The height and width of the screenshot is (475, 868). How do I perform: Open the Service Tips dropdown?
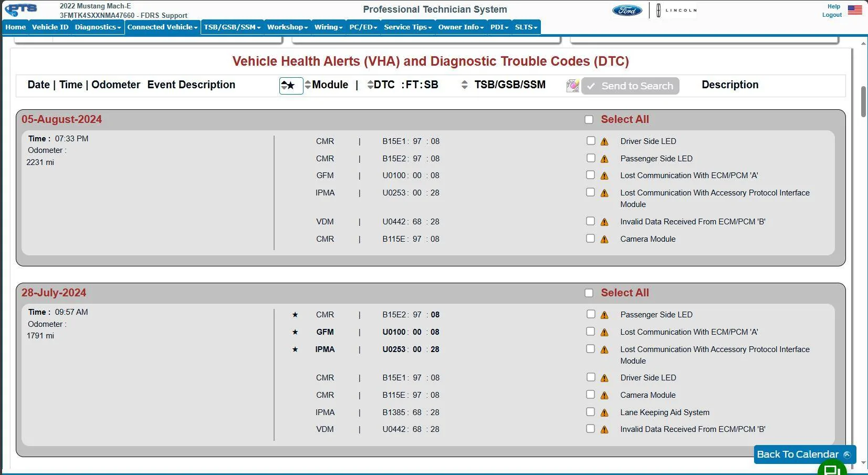tap(407, 27)
